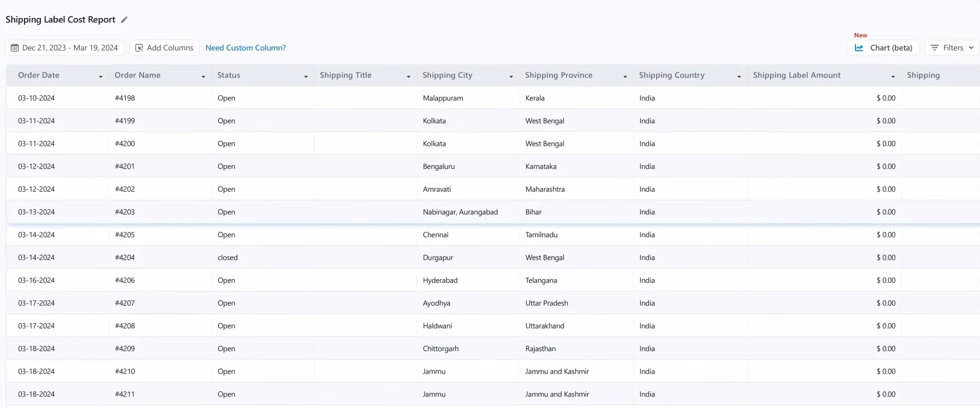Follow the Need Custom Column? link
This screenshot has width=980, height=408.
[x=245, y=48]
